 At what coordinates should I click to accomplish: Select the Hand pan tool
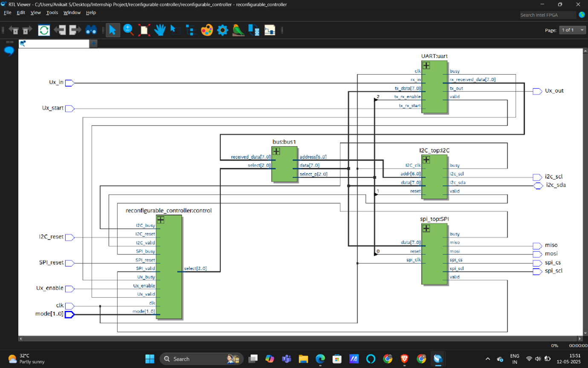pos(159,30)
